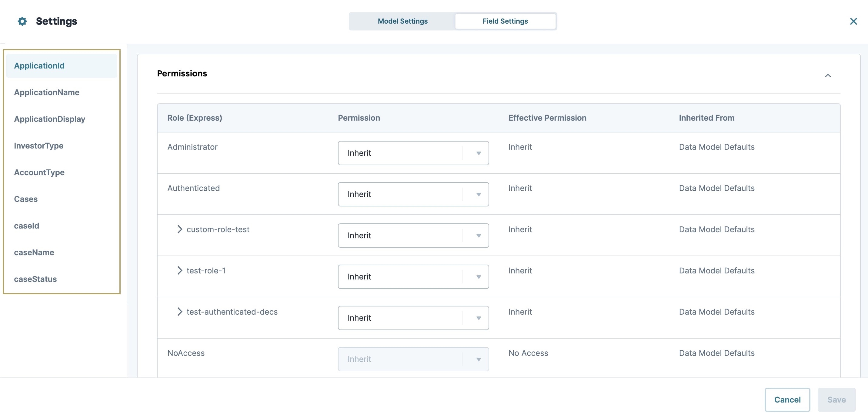Click the custom-role-test label
The height and width of the screenshot is (418, 868).
point(218,229)
